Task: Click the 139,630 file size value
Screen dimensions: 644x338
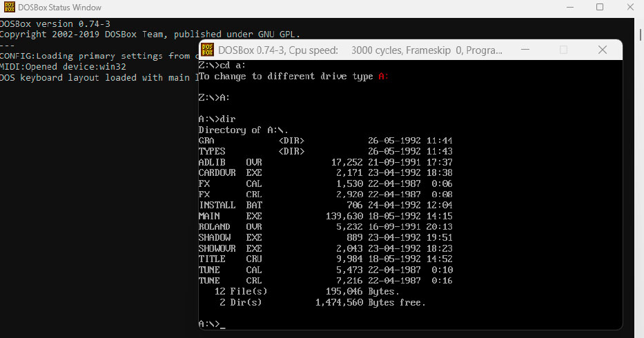Action: 344,216
